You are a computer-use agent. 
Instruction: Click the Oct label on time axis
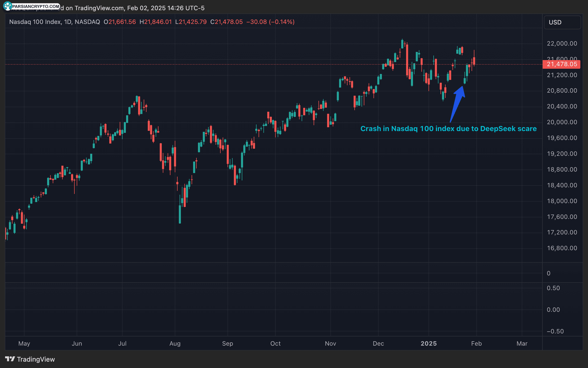pyautogui.click(x=275, y=344)
